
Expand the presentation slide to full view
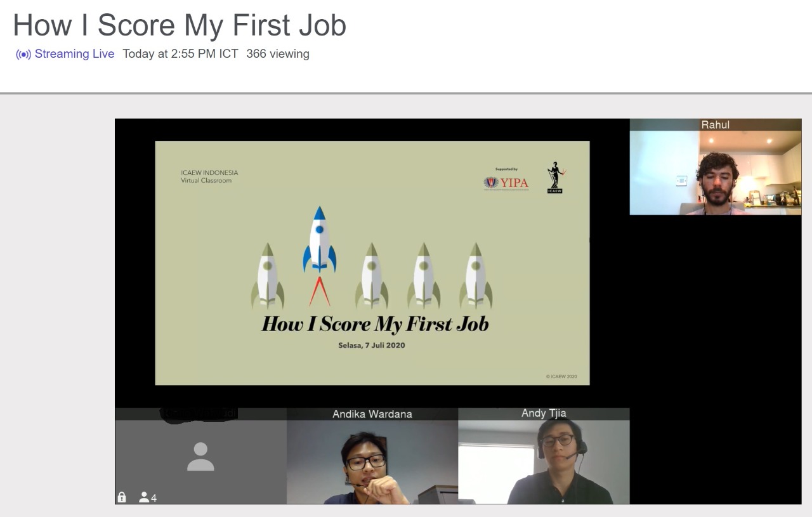point(372,263)
